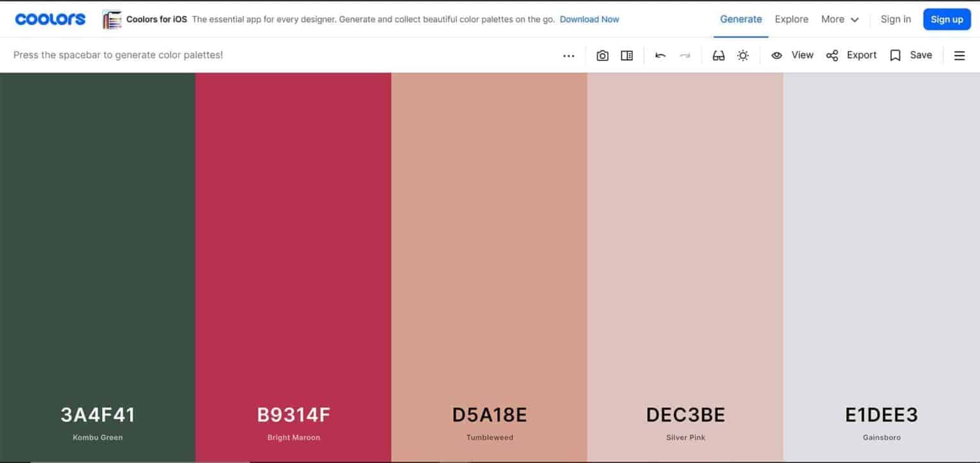Click the Sign in link

pos(896,19)
